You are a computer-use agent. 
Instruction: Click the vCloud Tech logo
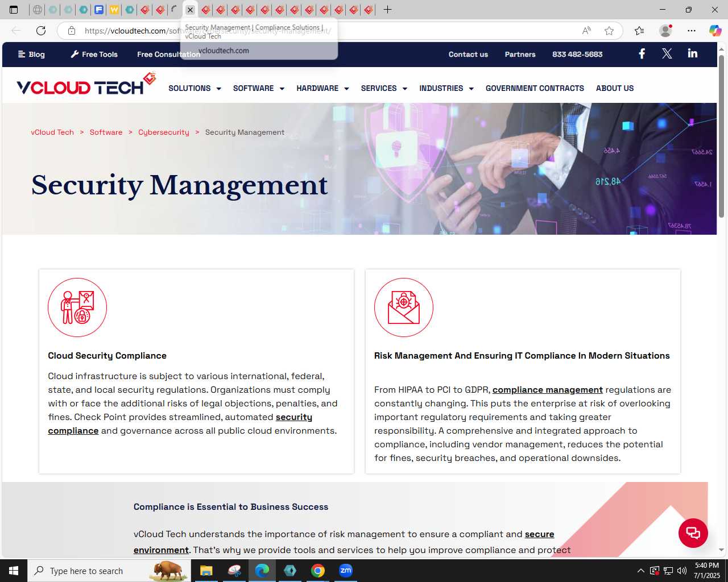point(86,84)
